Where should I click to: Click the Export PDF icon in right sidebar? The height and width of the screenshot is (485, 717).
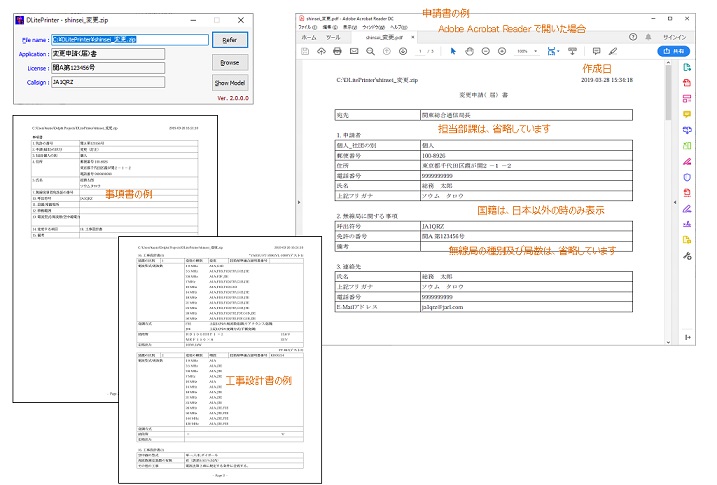(687, 68)
